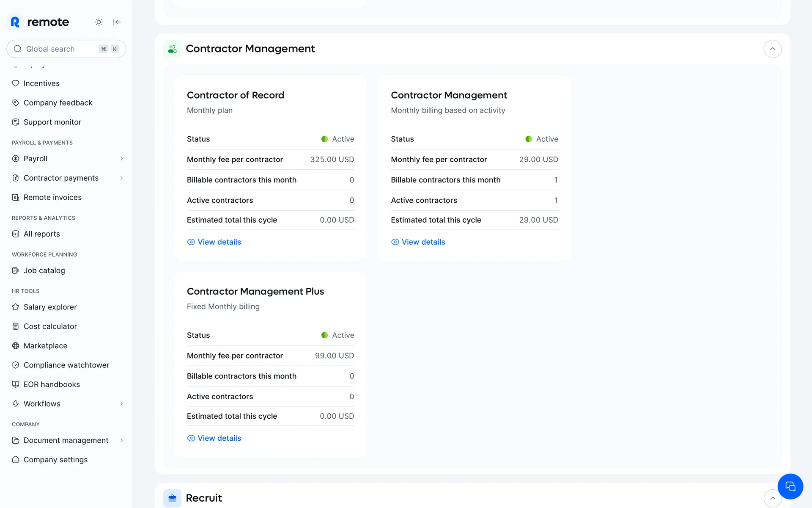Open Salary explorer star icon
Screen dimensions: 812x508
point(16,307)
